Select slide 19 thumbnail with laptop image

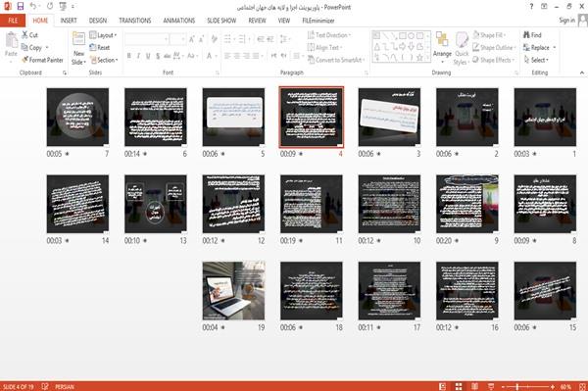(233, 291)
